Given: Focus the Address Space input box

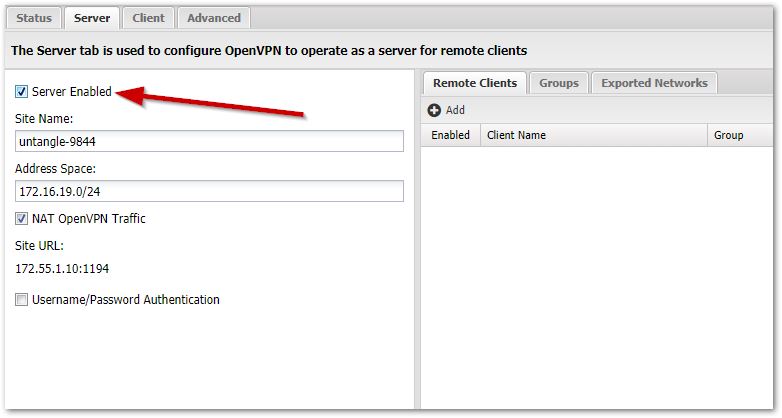Looking at the screenshot, I should (x=209, y=192).
